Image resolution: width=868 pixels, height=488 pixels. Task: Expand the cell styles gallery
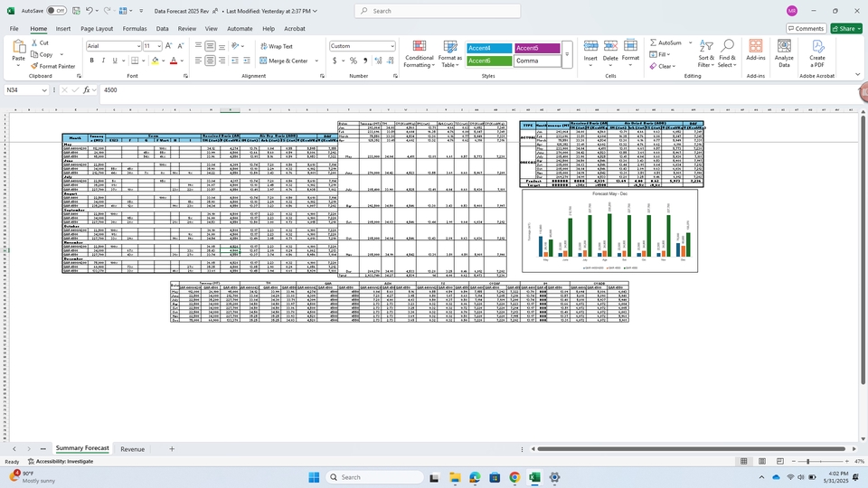[567, 55]
